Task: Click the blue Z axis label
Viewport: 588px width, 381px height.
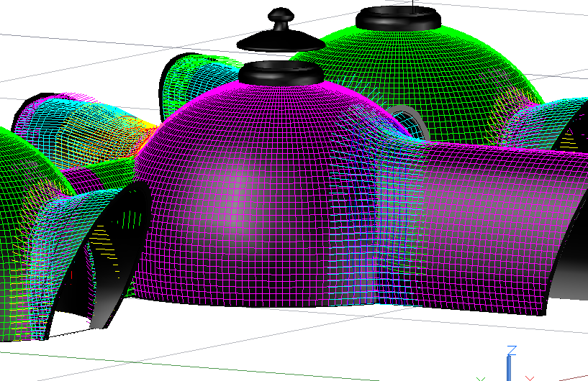Action: pyautogui.click(x=512, y=351)
